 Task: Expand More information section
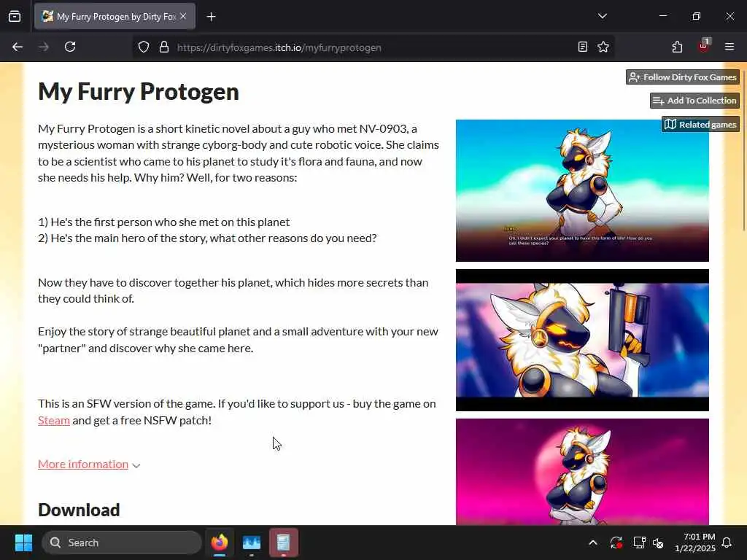pos(88,464)
